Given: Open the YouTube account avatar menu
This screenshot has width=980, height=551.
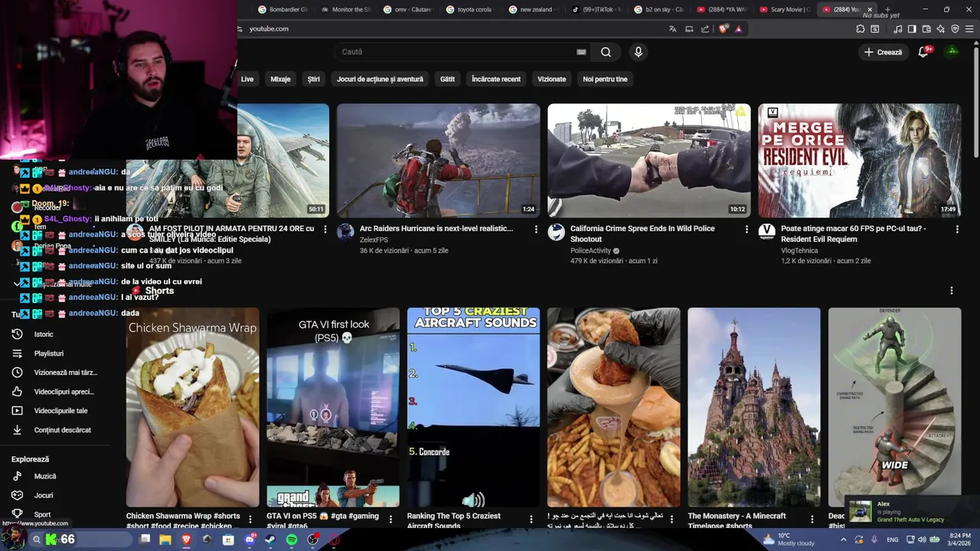Looking at the screenshot, I should pos(952,52).
